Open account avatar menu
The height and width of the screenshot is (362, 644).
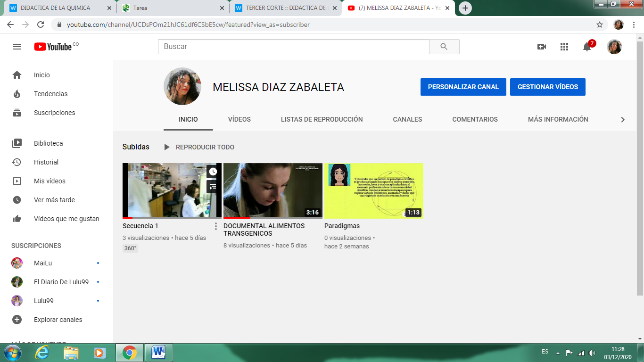pos(614,47)
